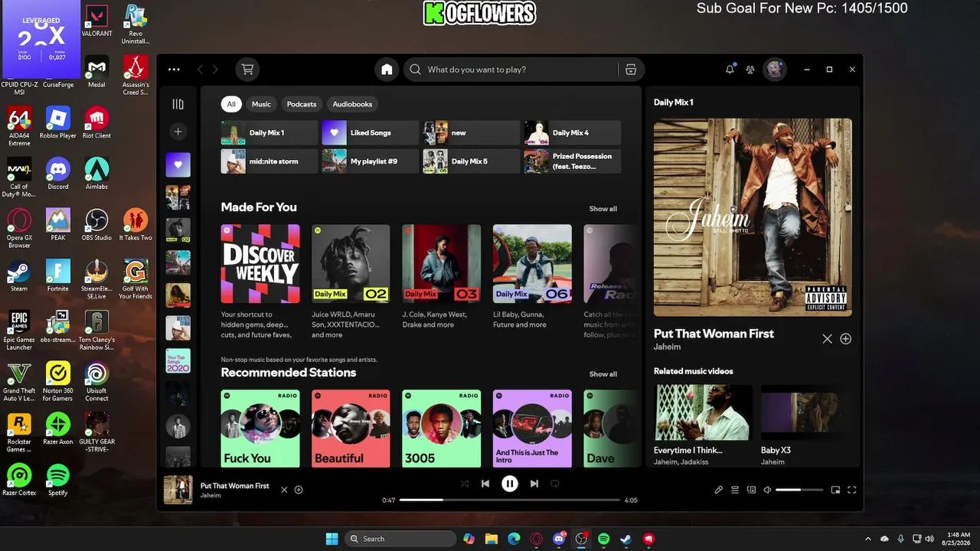Toggle shuffle in the player bar
980x551 pixels.
(464, 484)
